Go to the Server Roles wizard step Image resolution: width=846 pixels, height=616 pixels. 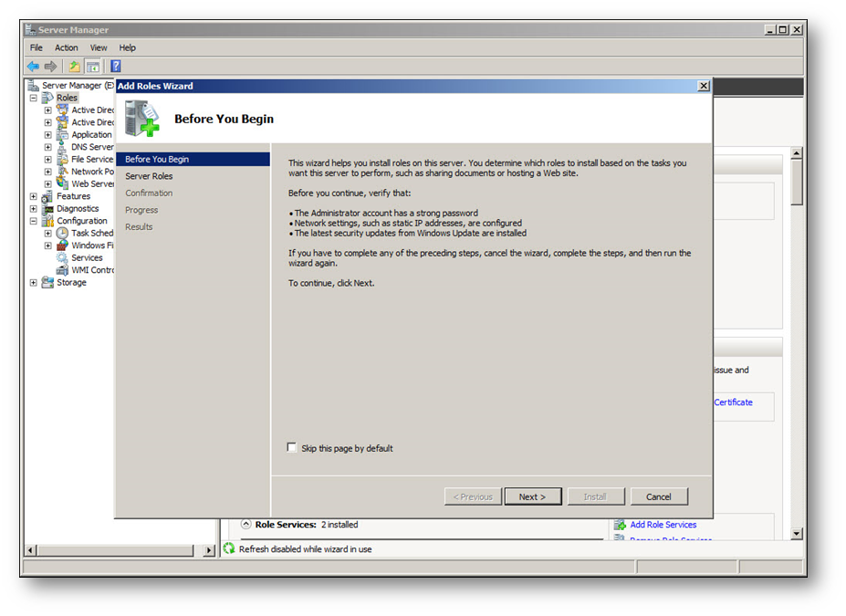click(x=149, y=176)
